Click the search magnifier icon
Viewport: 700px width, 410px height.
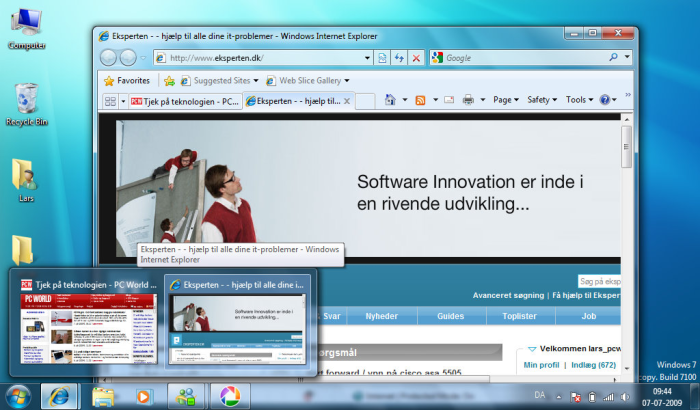(x=613, y=57)
